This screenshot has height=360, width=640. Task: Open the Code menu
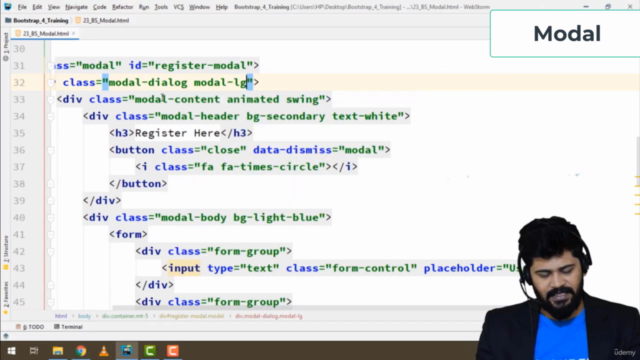pyautogui.click(x=100, y=7)
